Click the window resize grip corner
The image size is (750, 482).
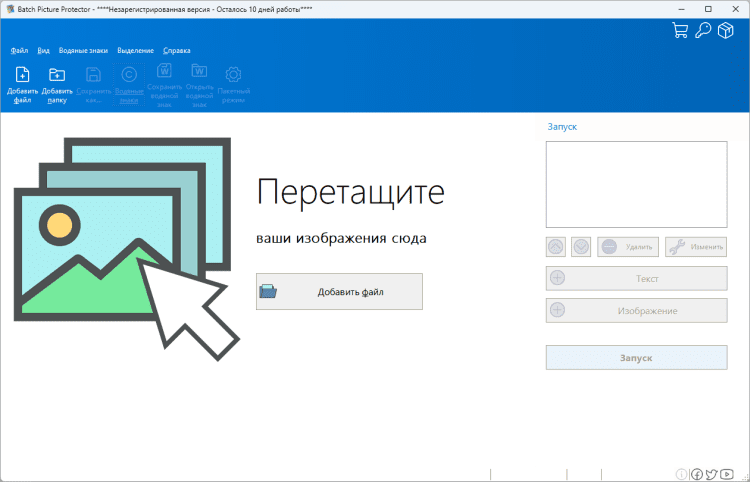point(744,476)
